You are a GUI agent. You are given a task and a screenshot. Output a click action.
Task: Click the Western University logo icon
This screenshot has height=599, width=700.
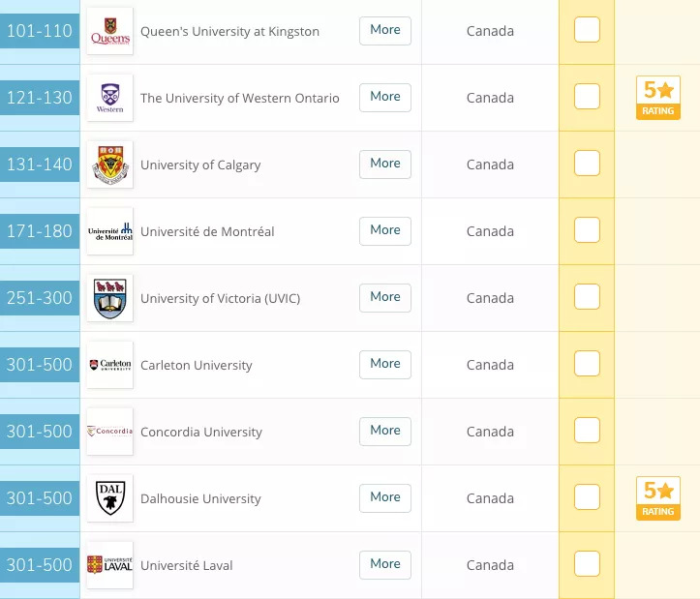[109, 98]
